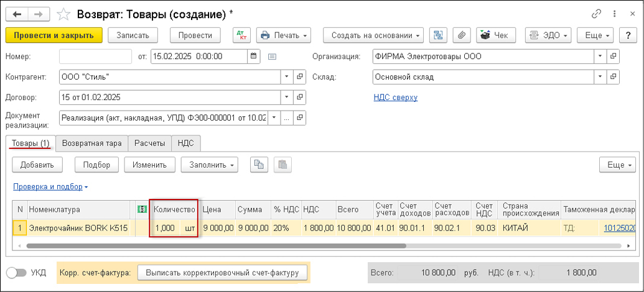
Task: Open Организация record with its open icon
Action: (614, 57)
